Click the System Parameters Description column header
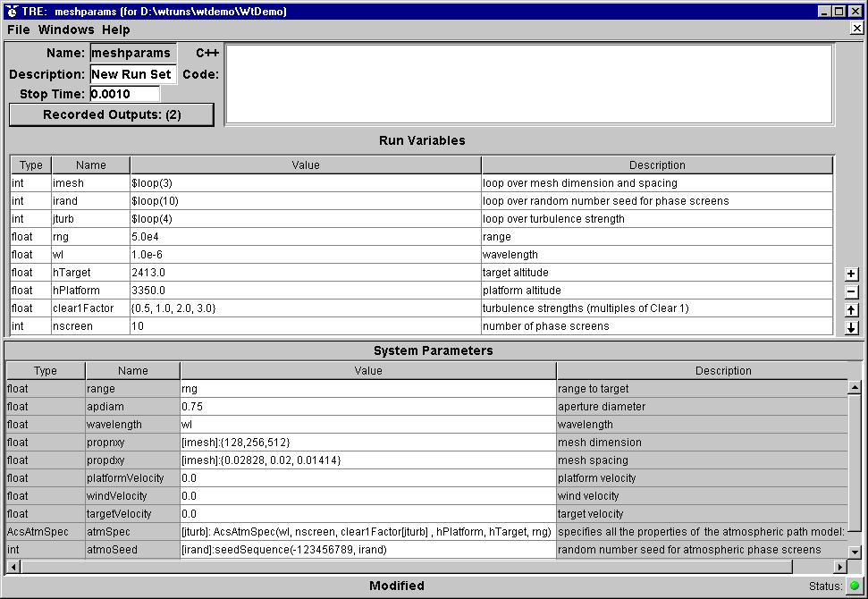Viewport: 868px width, 599px height. click(702, 371)
